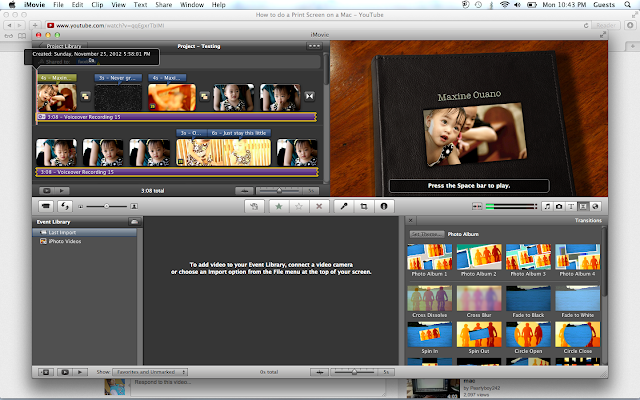Select the '3s – Never gr...' title bar

118,78
